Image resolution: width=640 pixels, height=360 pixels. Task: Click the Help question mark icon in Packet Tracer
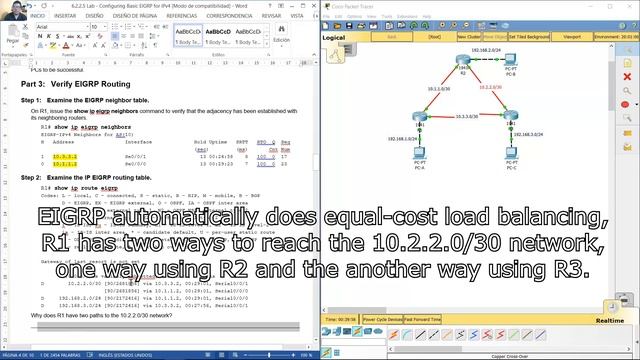click(x=633, y=26)
